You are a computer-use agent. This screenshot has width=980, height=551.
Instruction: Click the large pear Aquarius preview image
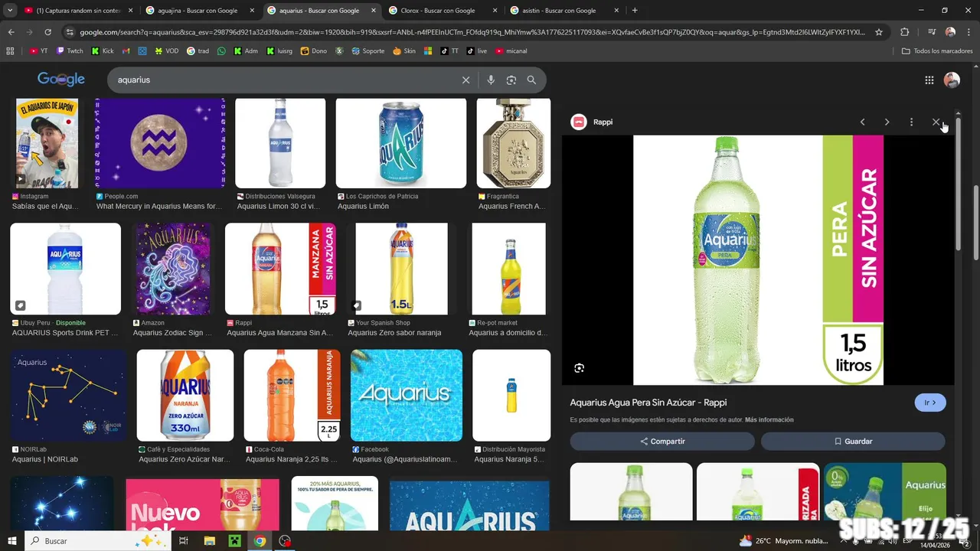tap(758, 260)
